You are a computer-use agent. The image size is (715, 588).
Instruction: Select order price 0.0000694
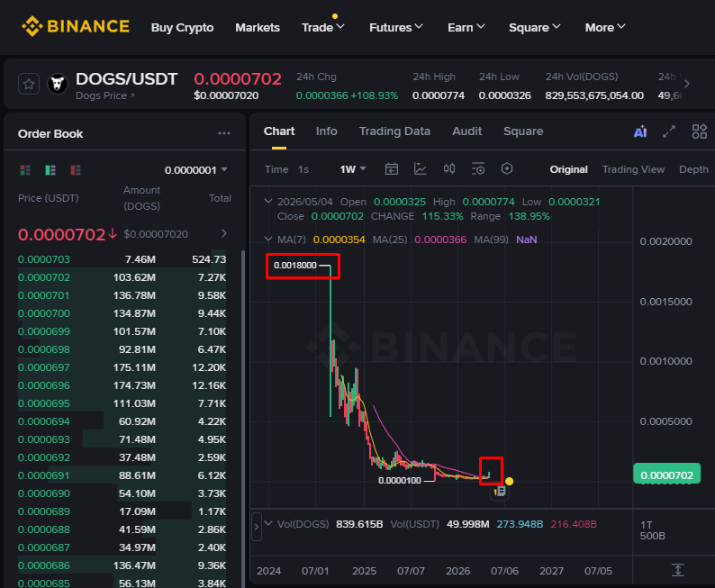[x=44, y=421]
